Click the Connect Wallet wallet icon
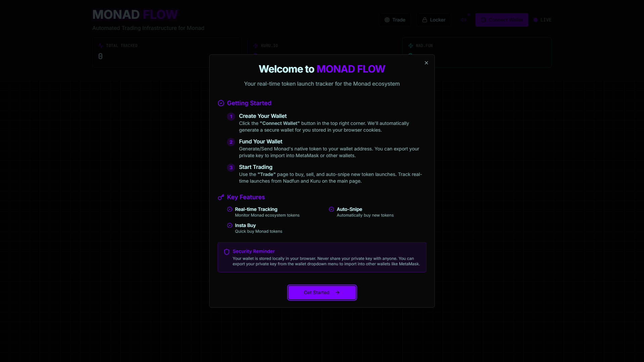Image resolution: width=644 pixels, height=362 pixels. (484, 20)
